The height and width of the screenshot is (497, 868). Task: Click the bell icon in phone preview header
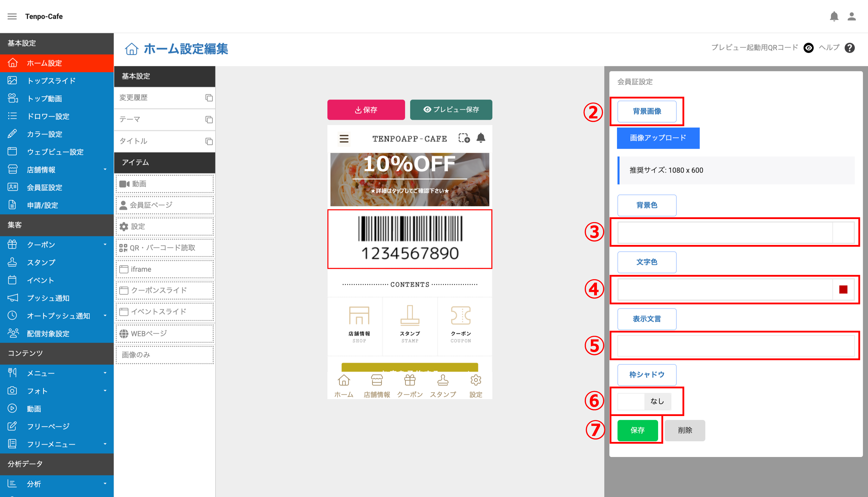(481, 138)
